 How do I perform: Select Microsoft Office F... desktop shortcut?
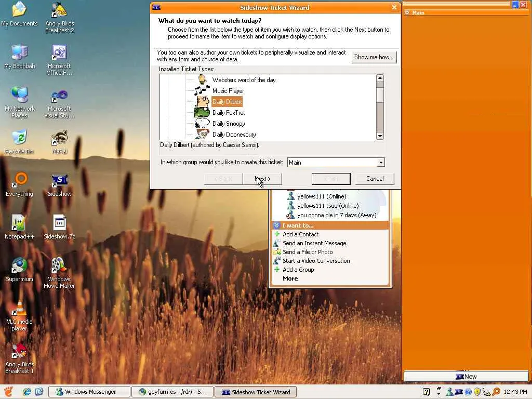pos(59,60)
